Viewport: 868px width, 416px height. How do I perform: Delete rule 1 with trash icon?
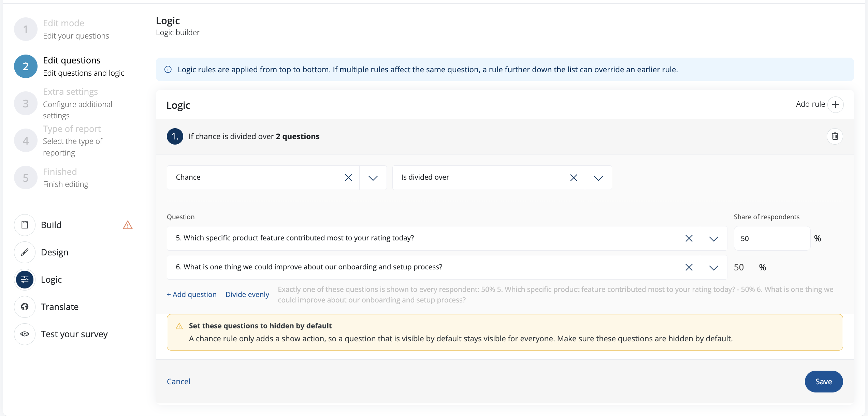(x=835, y=136)
